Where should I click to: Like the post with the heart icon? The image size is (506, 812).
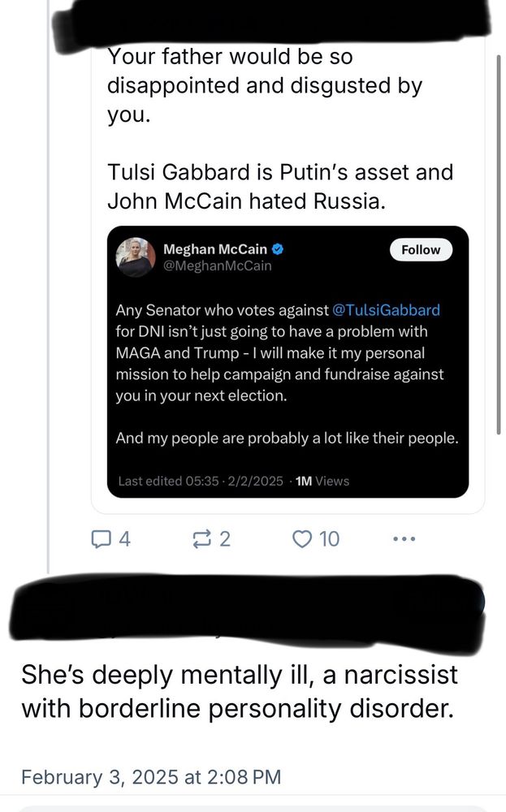302,538
